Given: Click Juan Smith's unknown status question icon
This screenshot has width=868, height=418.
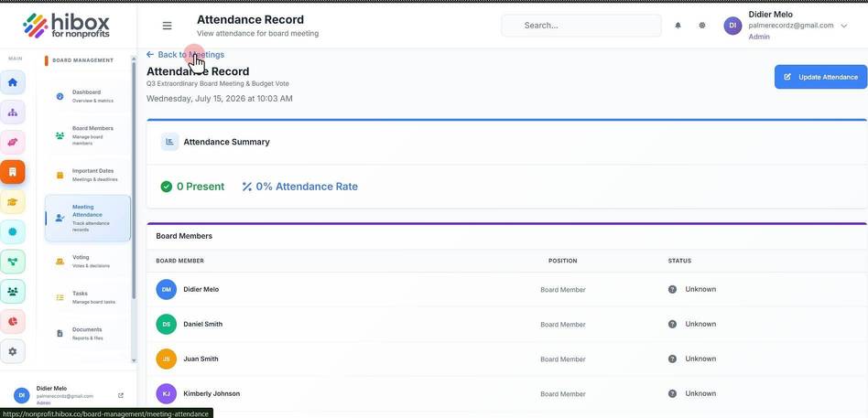Looking at the screenshot, I should [672, 359].
